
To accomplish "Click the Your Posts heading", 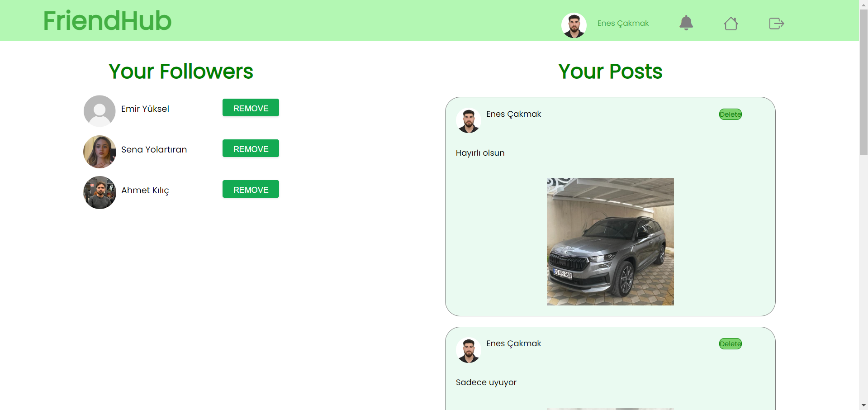I will click(610, 71).
